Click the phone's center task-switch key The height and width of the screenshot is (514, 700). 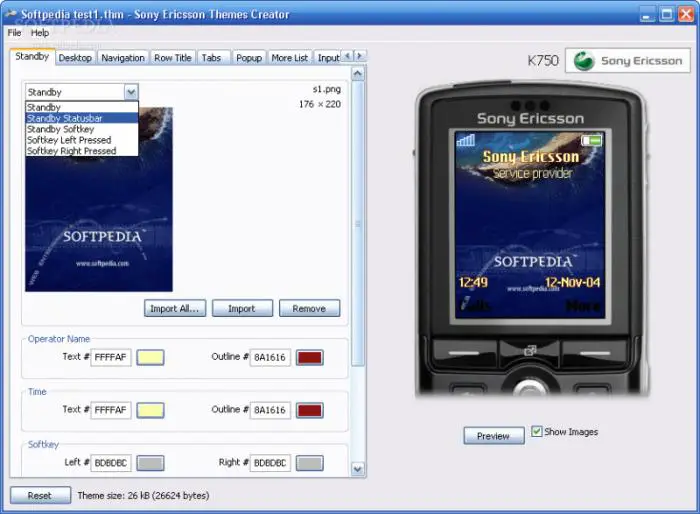tap(529, 351)
